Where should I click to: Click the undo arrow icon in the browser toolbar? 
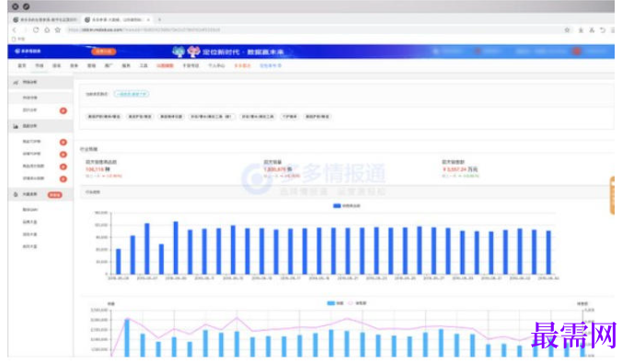tap(603, 30)
